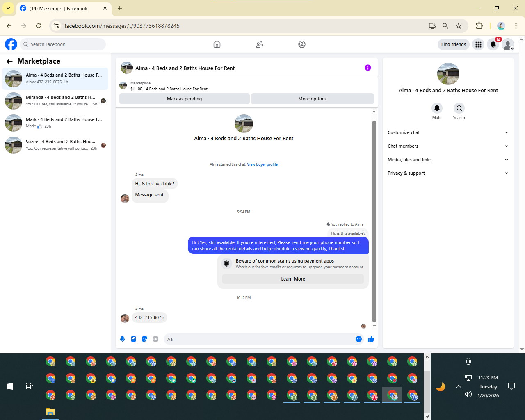The height and width of the screenshot is (420, 525).
Task: Open Task View on taskbar
Action: pos(30,386)
